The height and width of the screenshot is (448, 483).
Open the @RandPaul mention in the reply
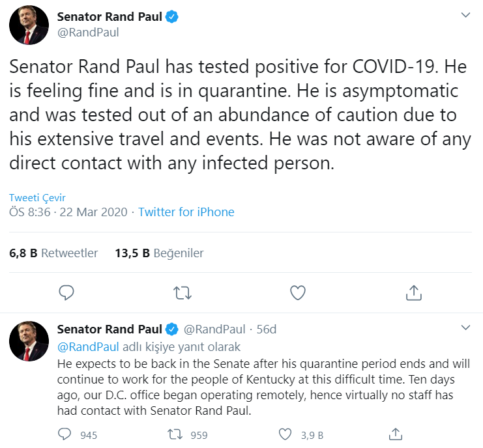click(89, 346)
